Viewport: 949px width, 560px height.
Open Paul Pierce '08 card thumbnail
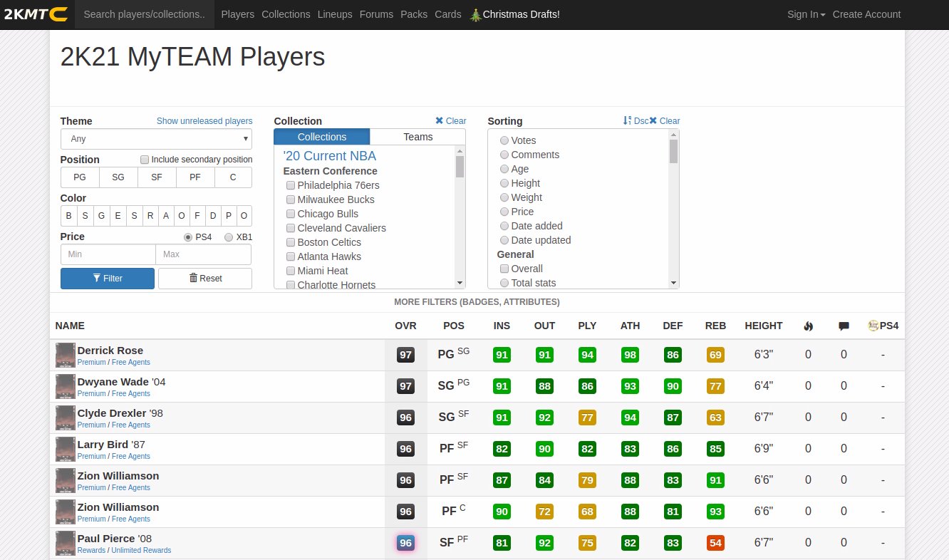pyautogui.click(x=66, y=544)
